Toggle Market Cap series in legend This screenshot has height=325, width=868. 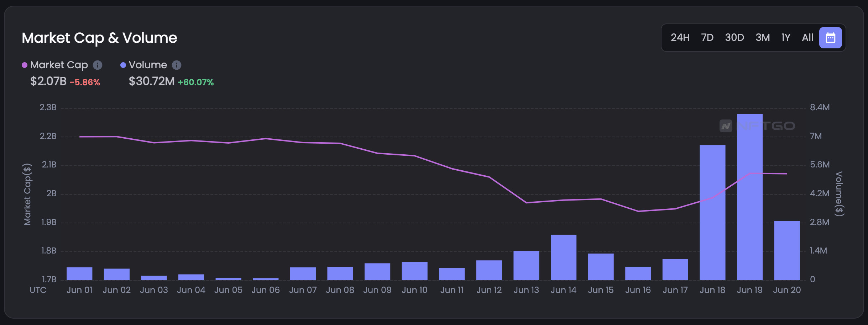pyautogui.click(x=59, y=65)
